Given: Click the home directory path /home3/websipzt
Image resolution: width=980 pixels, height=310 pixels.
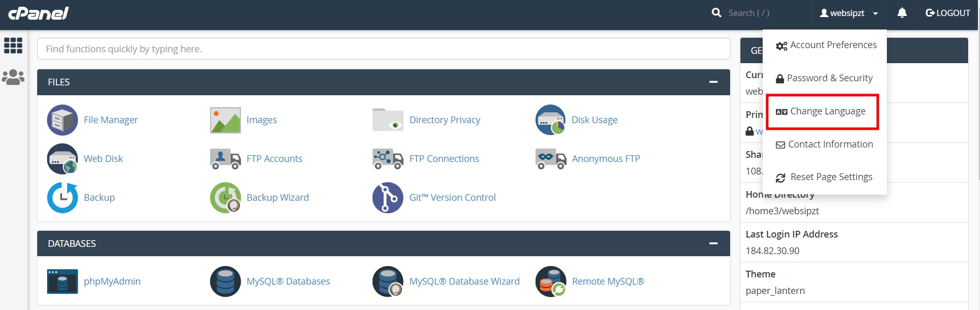Looking at the screenshot, I should click(x=782, y=211).
